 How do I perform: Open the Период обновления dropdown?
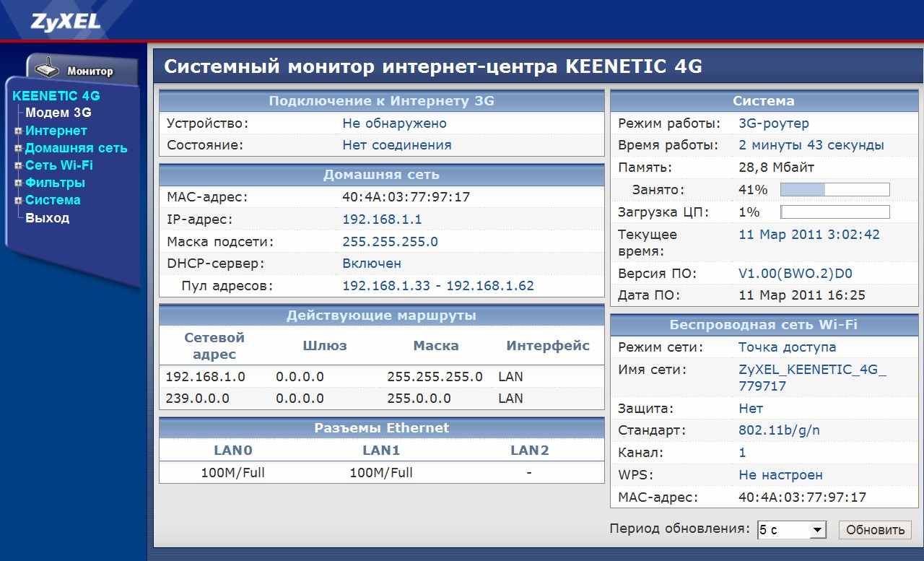[x=791, y=530]
